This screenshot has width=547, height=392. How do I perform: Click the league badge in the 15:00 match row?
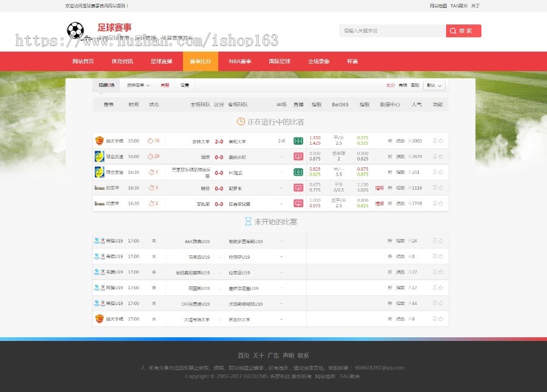tap(100, 140)
